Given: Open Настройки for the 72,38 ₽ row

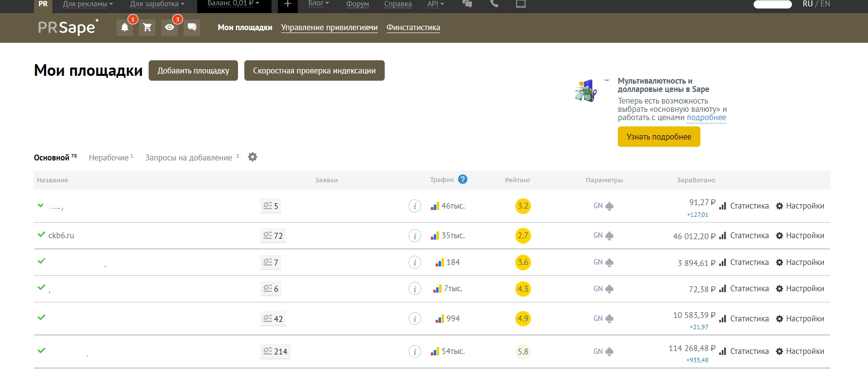Looking at the screenshot, I should pos(800,289).
